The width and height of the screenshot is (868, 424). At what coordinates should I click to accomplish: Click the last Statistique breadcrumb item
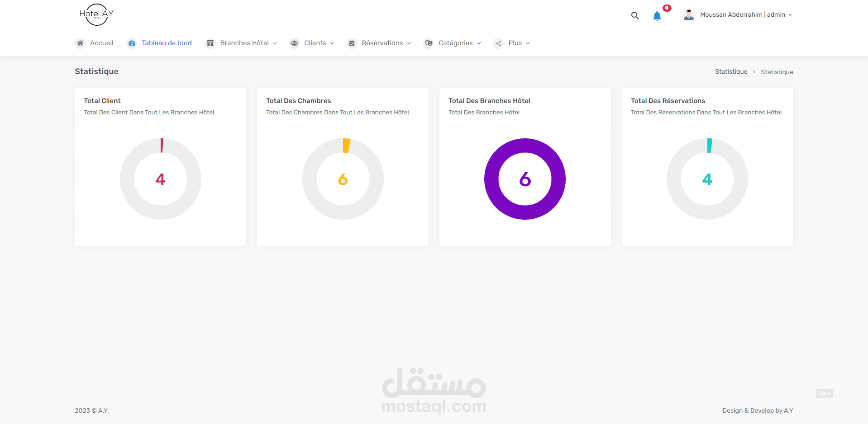(x=777, y=72)
